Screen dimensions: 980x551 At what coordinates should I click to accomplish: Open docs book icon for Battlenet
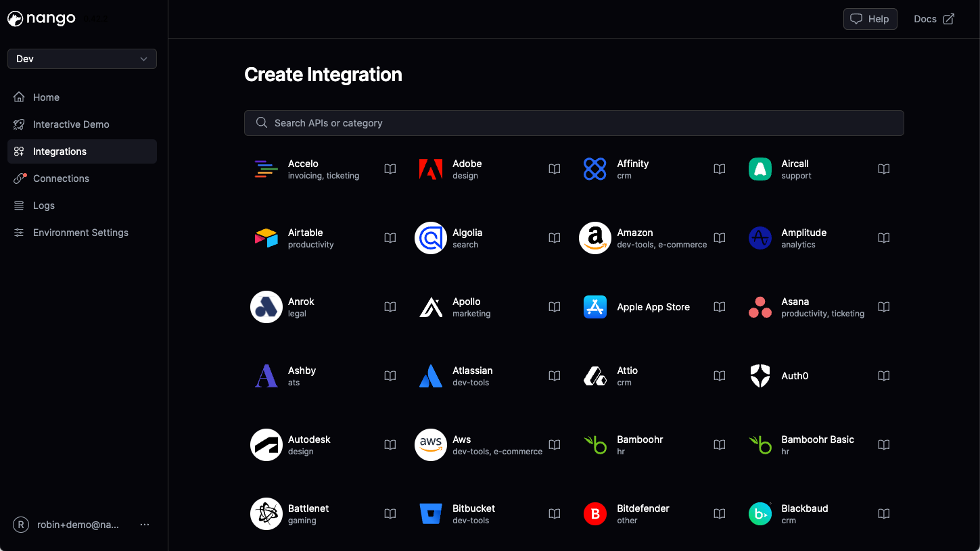point(390,514)
